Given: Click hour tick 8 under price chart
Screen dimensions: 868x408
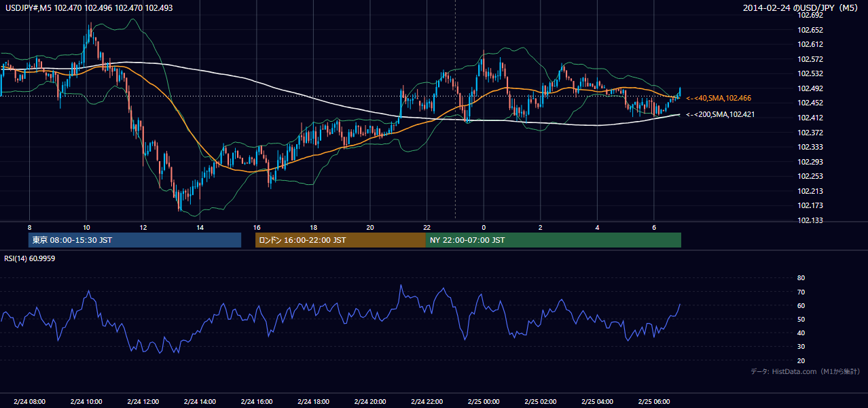Looking at the screenshot, I should tap(29, 227).
